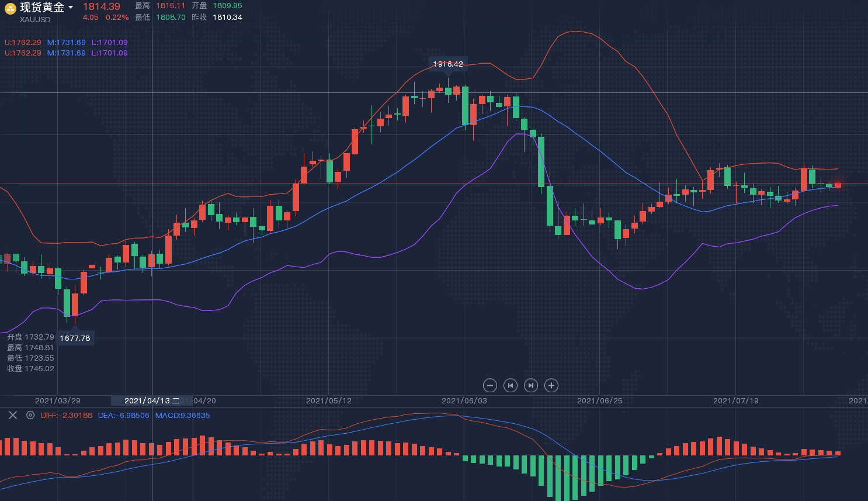Zoom out the chart with minus button
This screenshot has height=501, width=868.
pyautogui.click(x=490, y=385)
